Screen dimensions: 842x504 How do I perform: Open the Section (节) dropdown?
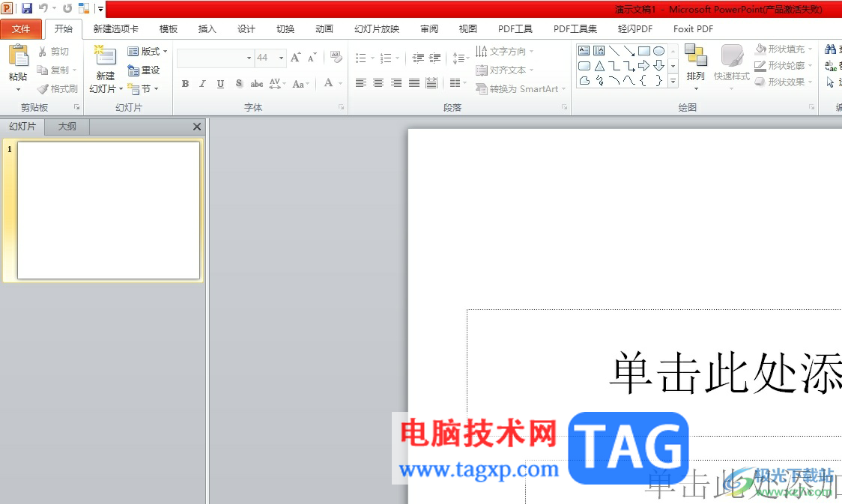pos(143,89)
